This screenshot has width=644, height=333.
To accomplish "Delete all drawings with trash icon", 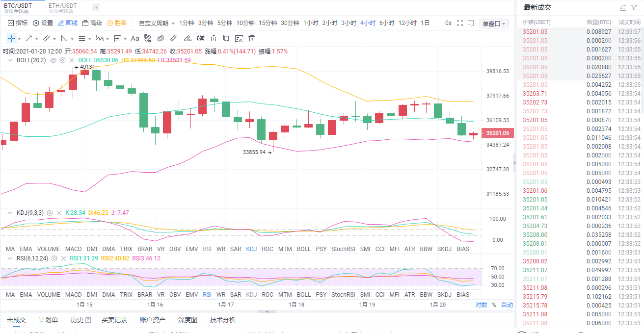I will pyautogui.click(x=252, y=38).
